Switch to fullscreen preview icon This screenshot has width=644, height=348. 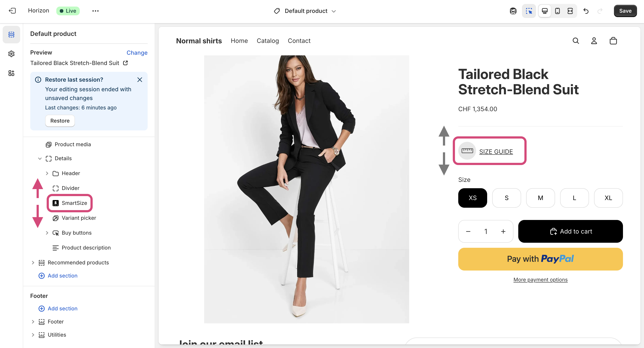(570, 11)
